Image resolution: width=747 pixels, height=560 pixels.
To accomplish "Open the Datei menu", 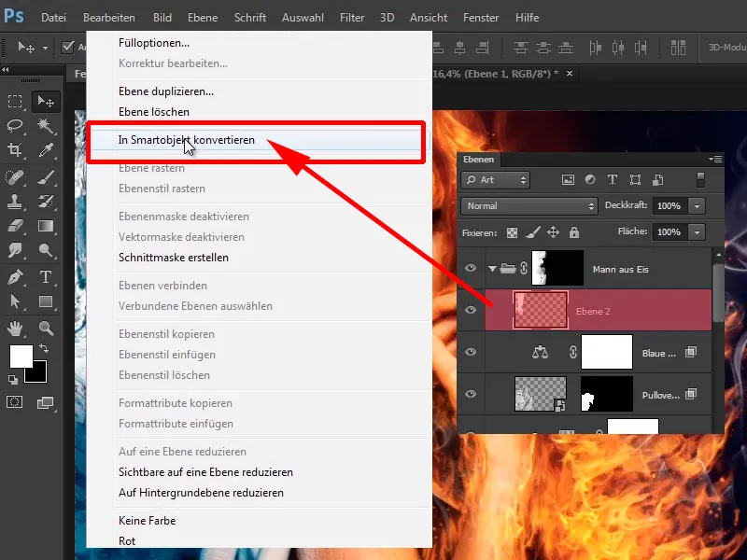I will pos(53,18).
